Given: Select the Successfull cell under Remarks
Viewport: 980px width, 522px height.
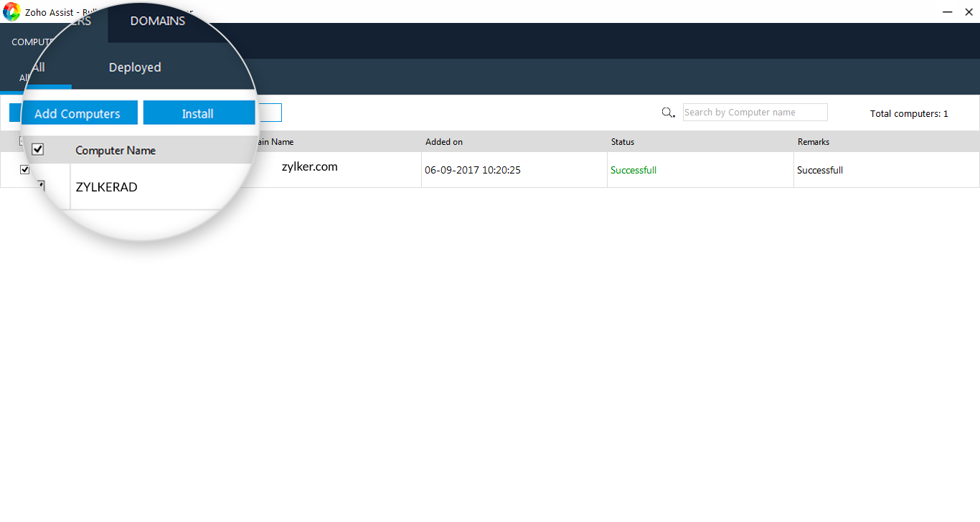Looking at the screenshot, I should tap(820, 170).
